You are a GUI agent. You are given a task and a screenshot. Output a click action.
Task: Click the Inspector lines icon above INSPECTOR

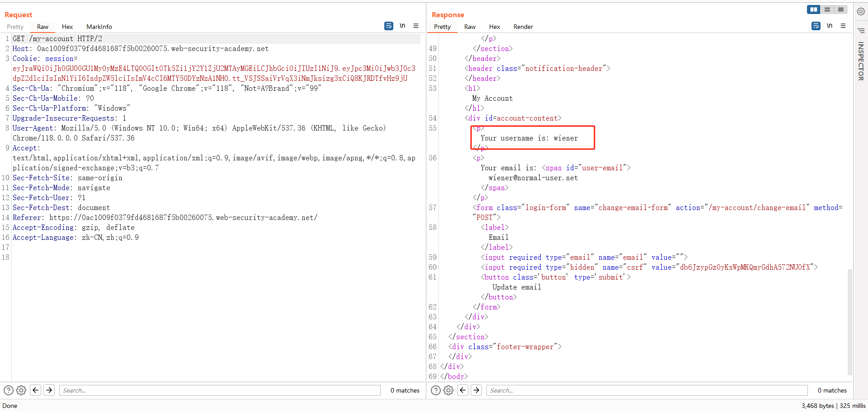pyautogui.click(x=861, y=31)
